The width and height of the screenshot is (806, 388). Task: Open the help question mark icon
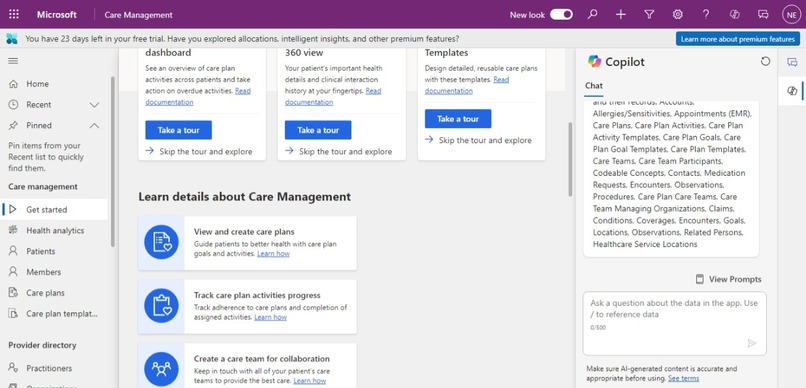(x=706, y=14)
